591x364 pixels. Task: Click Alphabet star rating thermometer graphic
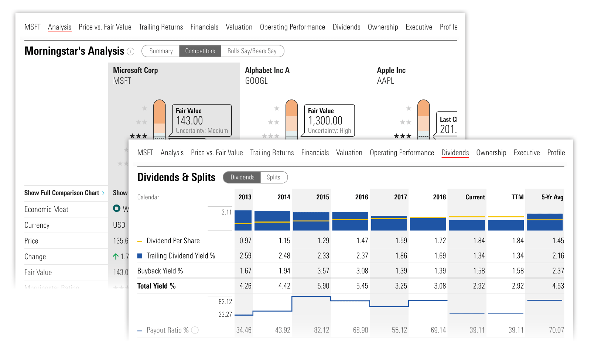point(291,119)
